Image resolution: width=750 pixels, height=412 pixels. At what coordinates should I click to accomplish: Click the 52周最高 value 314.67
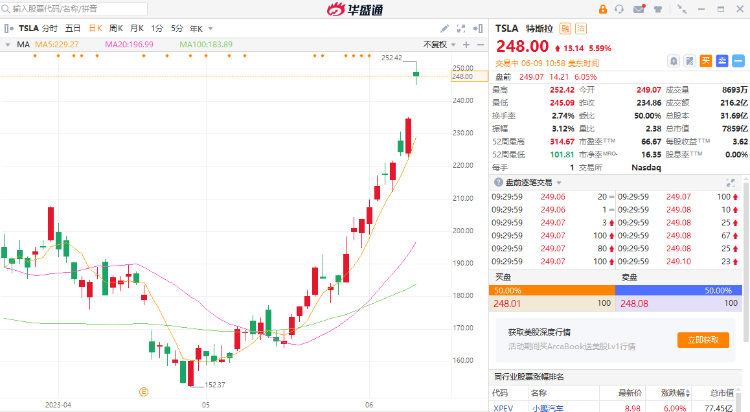[x=562, y=142]
